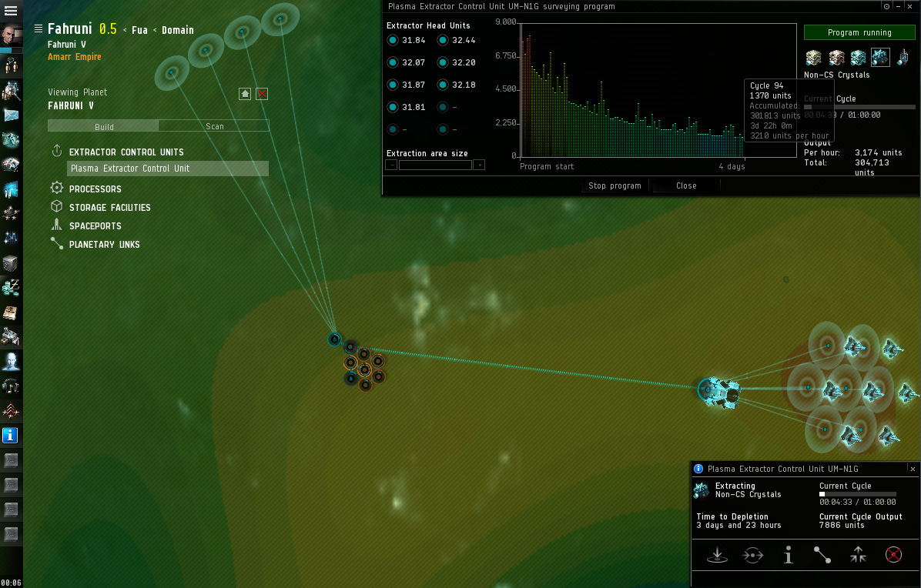Viewport: 921px width, 588px height.
Task: Open the routes icon in extractor popup
Action: point(752,555)
